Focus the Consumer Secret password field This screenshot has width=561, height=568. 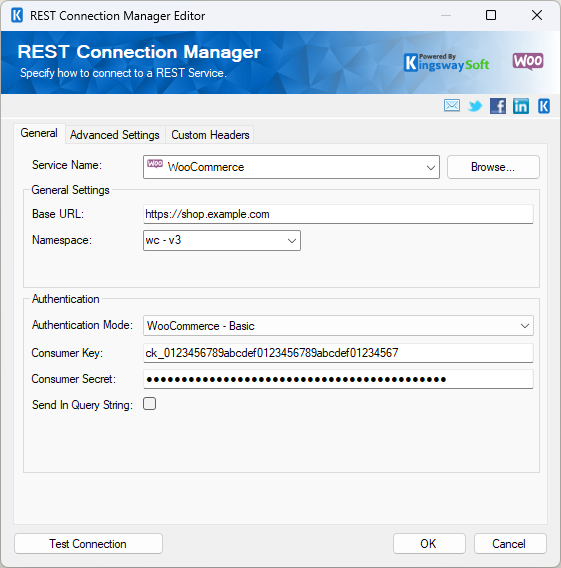[338, 379]
